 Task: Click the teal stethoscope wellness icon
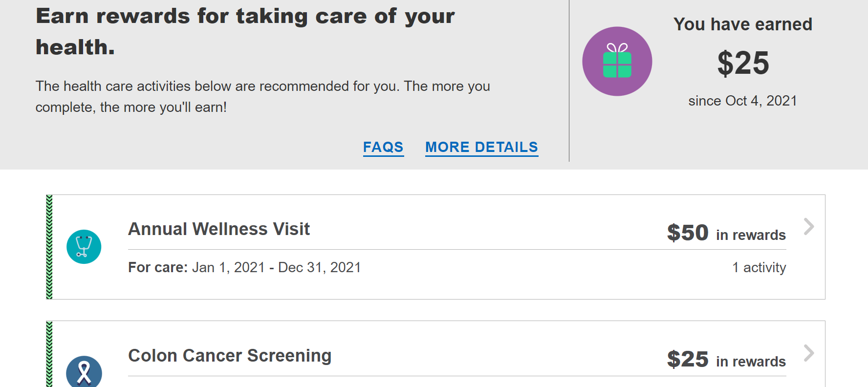click(84, 247)
